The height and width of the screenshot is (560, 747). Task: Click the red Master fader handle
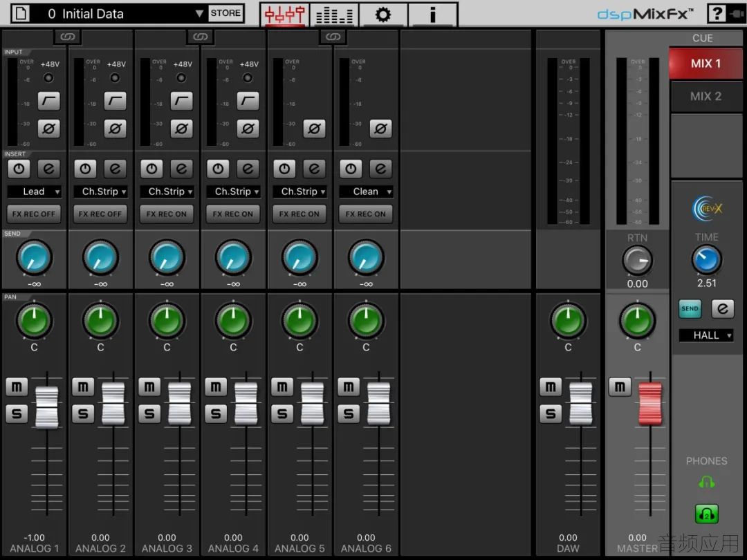(x=650, y=403)
